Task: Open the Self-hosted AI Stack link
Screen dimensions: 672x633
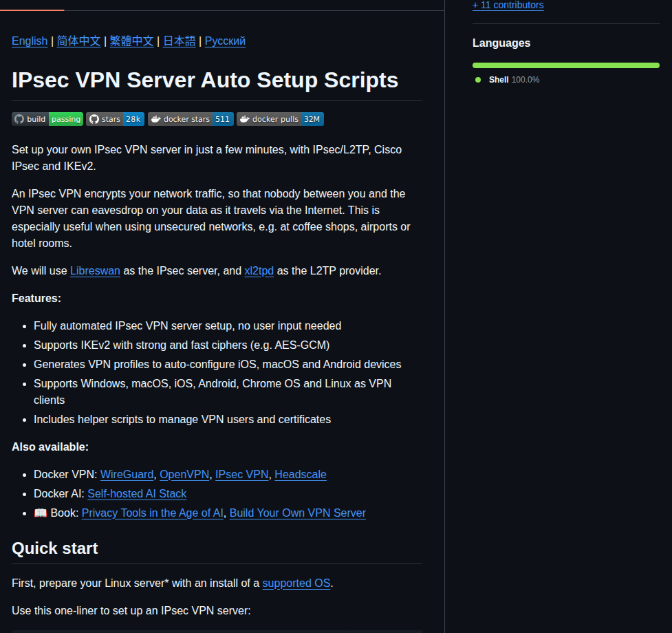Action: coord(137,494)
